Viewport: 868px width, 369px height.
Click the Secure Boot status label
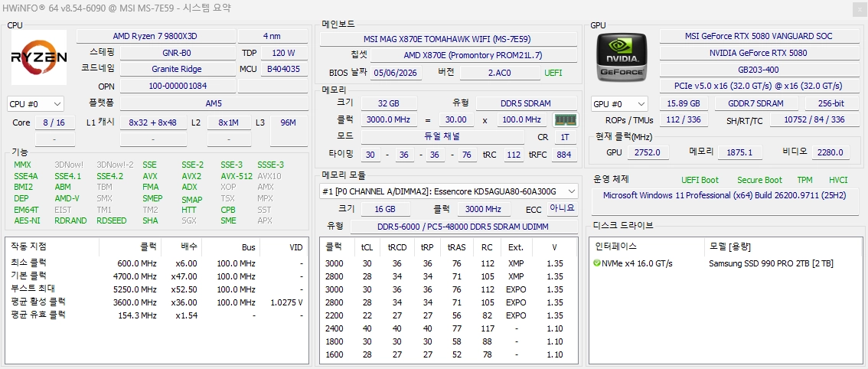(x=759, y=180)
